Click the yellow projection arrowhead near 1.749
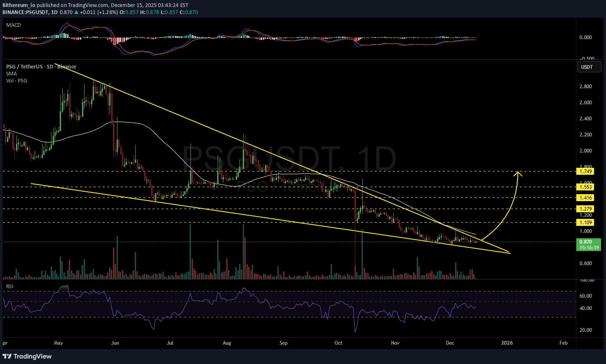Viewport: 606px width, 364px height. [x=518, y=173]
